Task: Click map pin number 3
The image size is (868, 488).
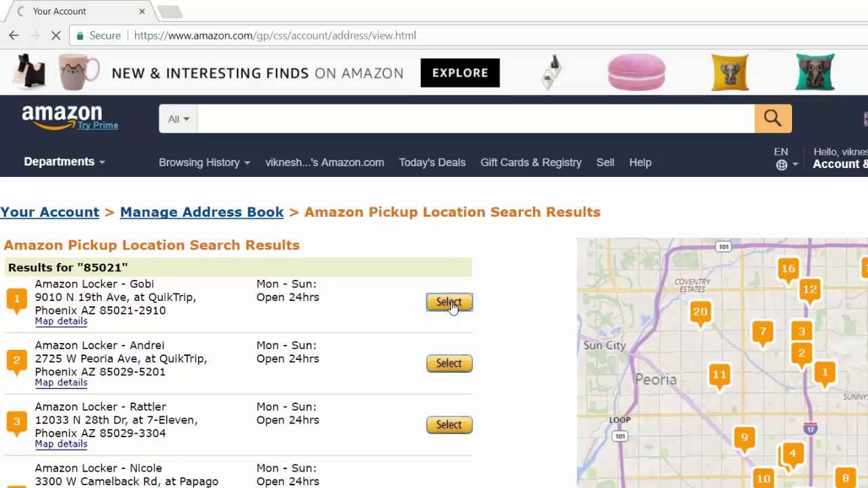Action: click(x=802, y=332)
